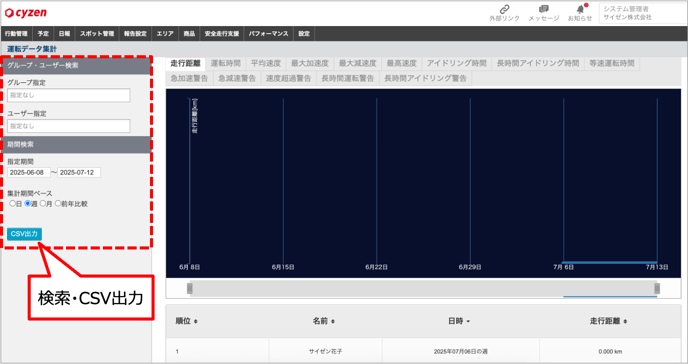Click the 6月29日 axis label
Viewport: 688px width, 364px height.
470,267
